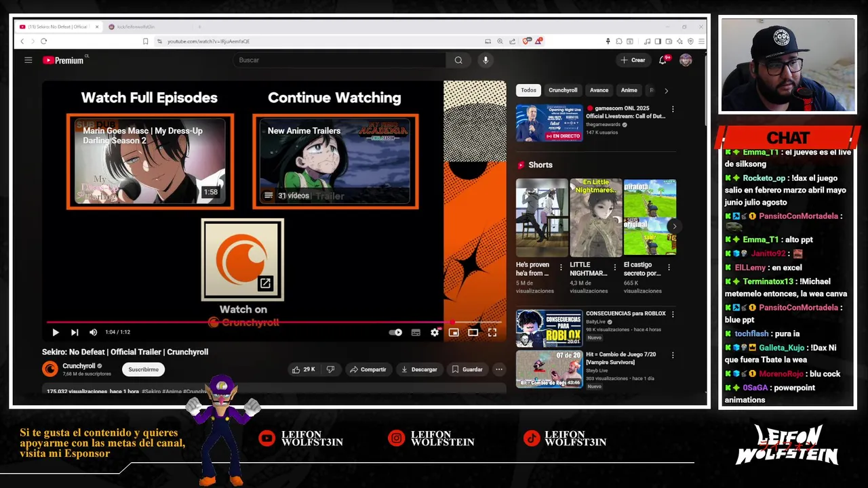Go back in the browser
Image resolution: width=868 pixels, height=488 pixels.
pyautogui.click(x=22, y=41)
